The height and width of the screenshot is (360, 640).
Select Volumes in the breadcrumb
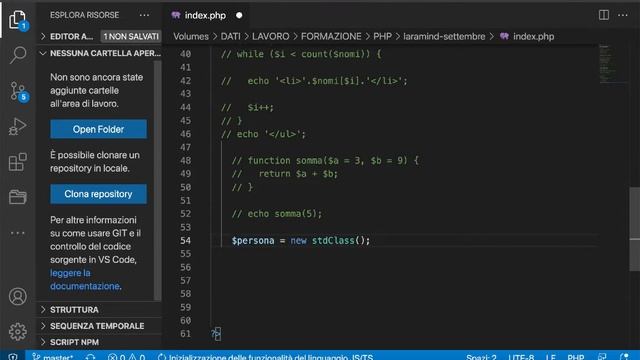[x=191, y=36]
